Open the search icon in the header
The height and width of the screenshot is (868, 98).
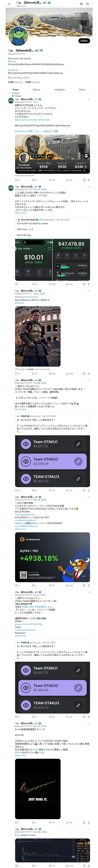(x=88, y=4)
